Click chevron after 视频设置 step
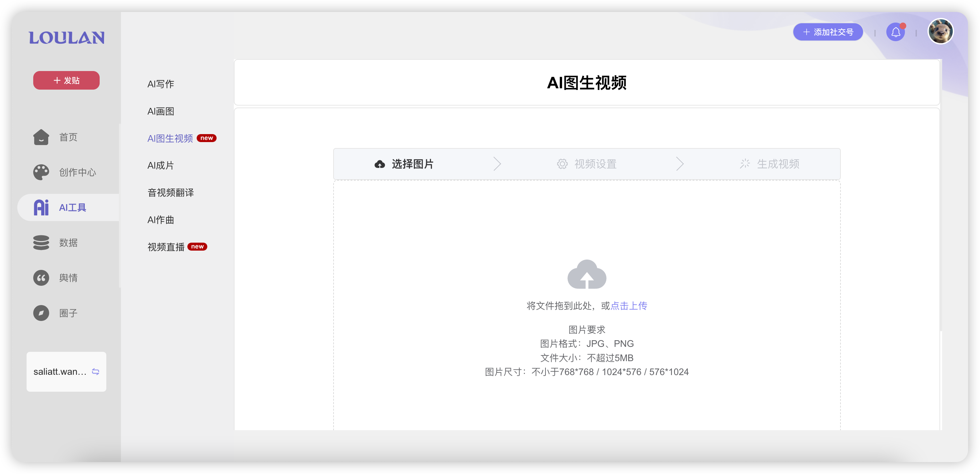This screenshot has height=474, width=980. coord(680,164)
